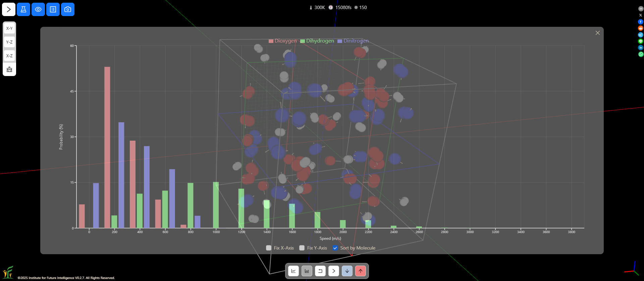Reset simulation with the return arrow icon
This screenshot has height=281, width=644.
click(320, 271)
